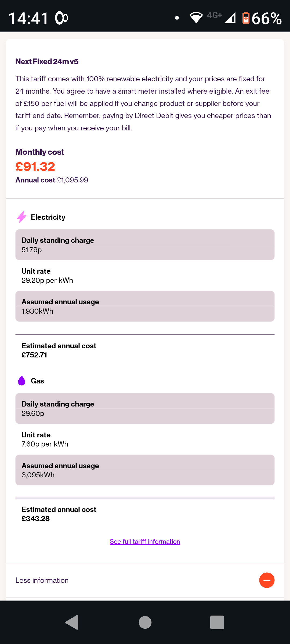Tap the £91.32 monthly cost amount
This screenshot has height=644, width=290.
click(x=35, y=167)
